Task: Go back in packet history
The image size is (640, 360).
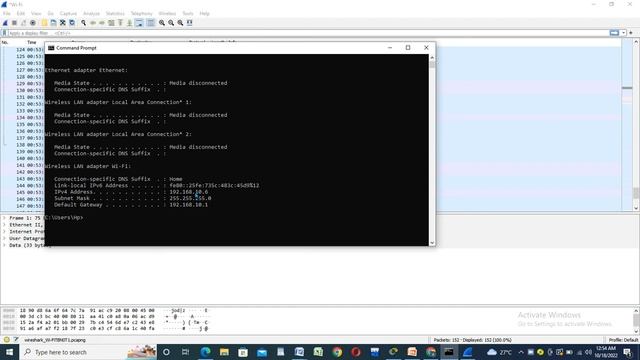Action: click(x=93, y=23)
